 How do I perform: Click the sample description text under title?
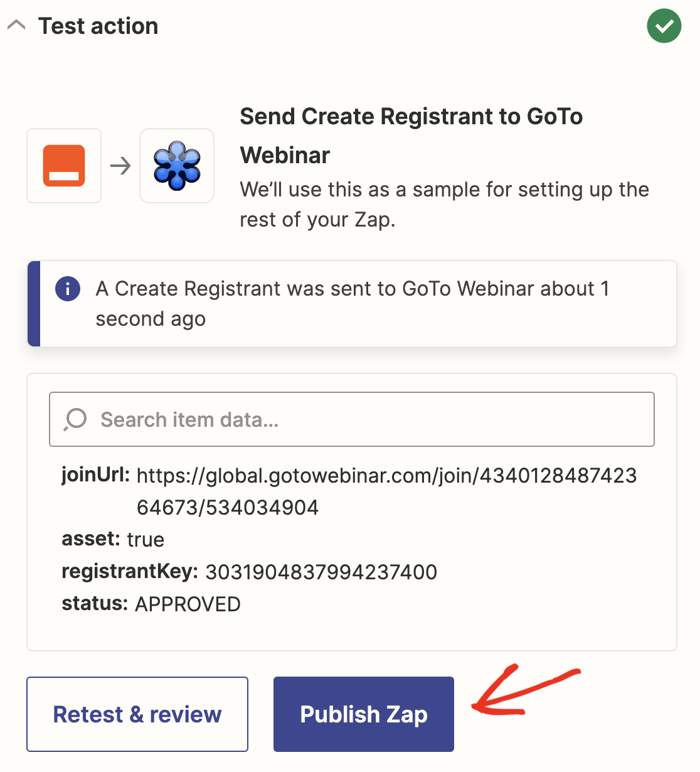[x=444, y=205]
